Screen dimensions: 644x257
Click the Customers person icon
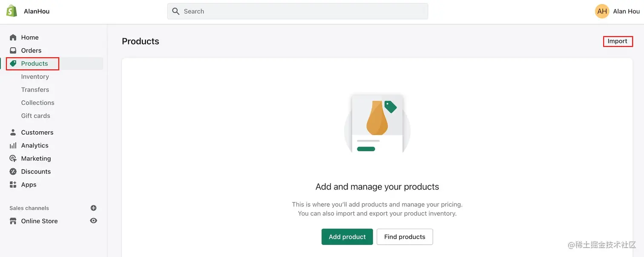coord(13,133)
